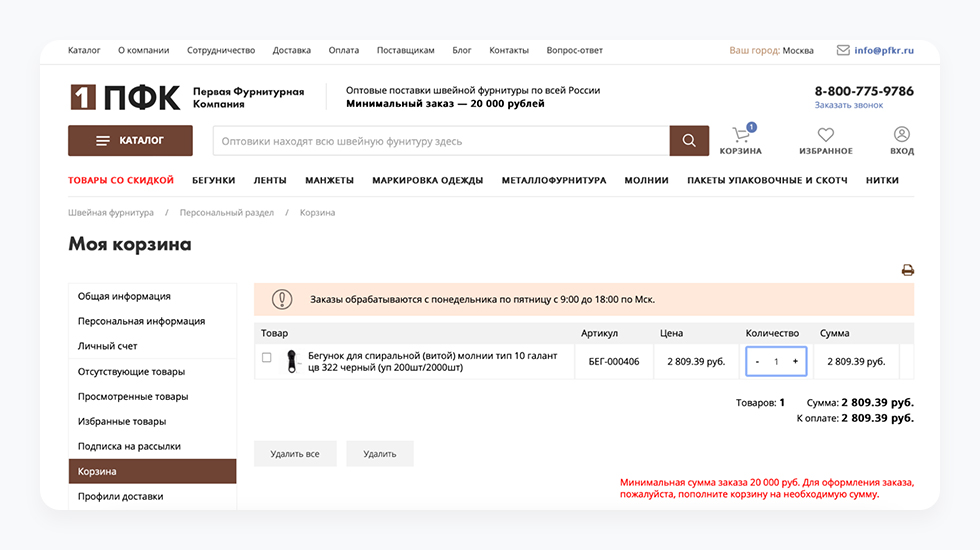This screenshot has width=980, height=550.
Task: Go to Сотрудничество page
Action: click(221, 50)
